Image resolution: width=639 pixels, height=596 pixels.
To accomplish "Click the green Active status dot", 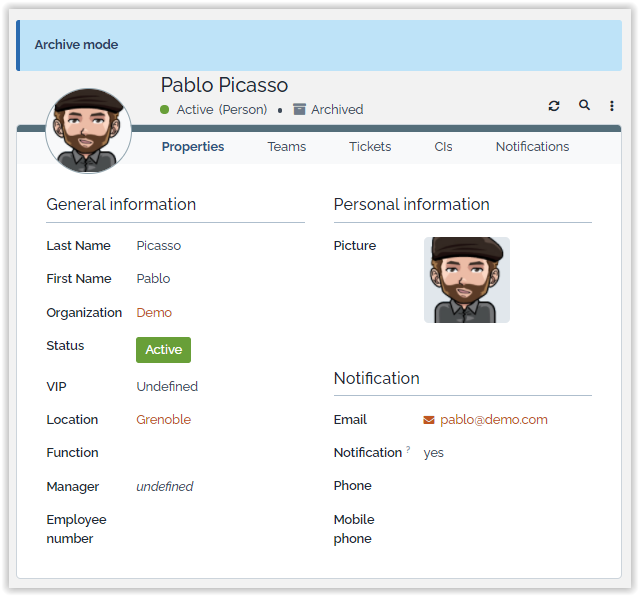I will [165, 109].
